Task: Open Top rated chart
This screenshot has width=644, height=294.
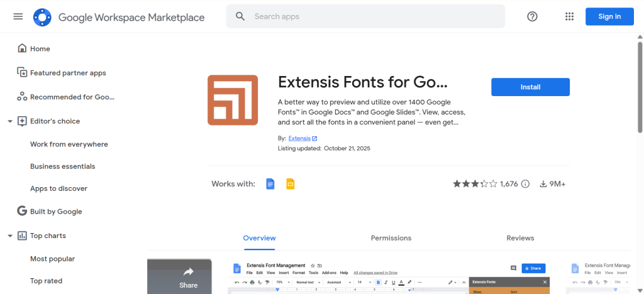Action: pos(46,281)
